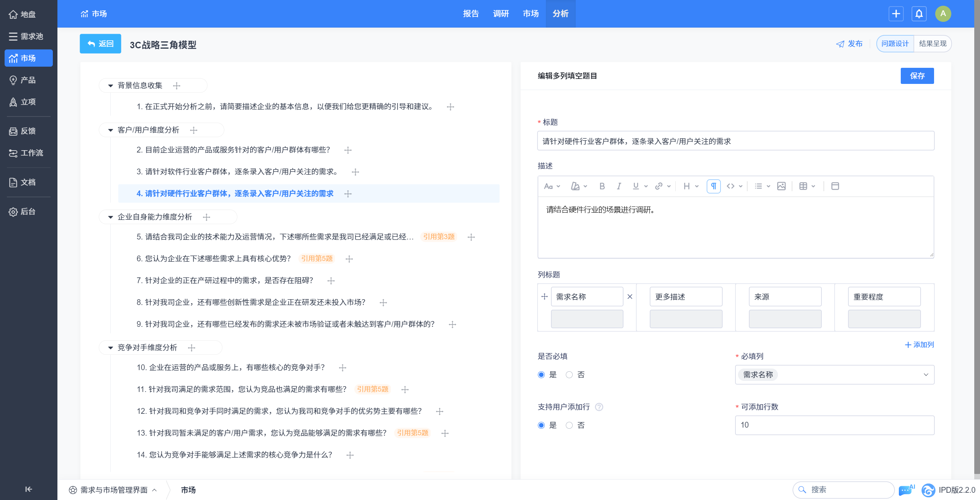The height and width of the screenshot is (500, 980).
Task: Remove the 需求名称 column with X
Action: click(x=630, y=297)
